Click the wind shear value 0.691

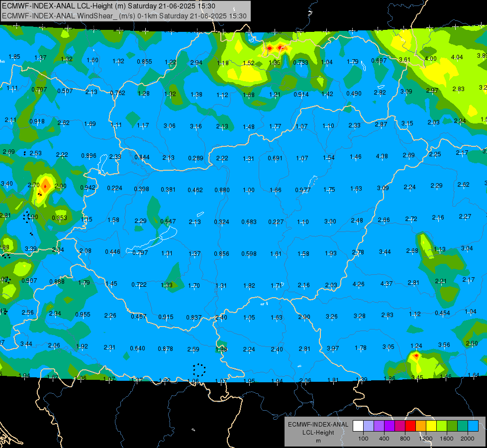click(275, 158)
